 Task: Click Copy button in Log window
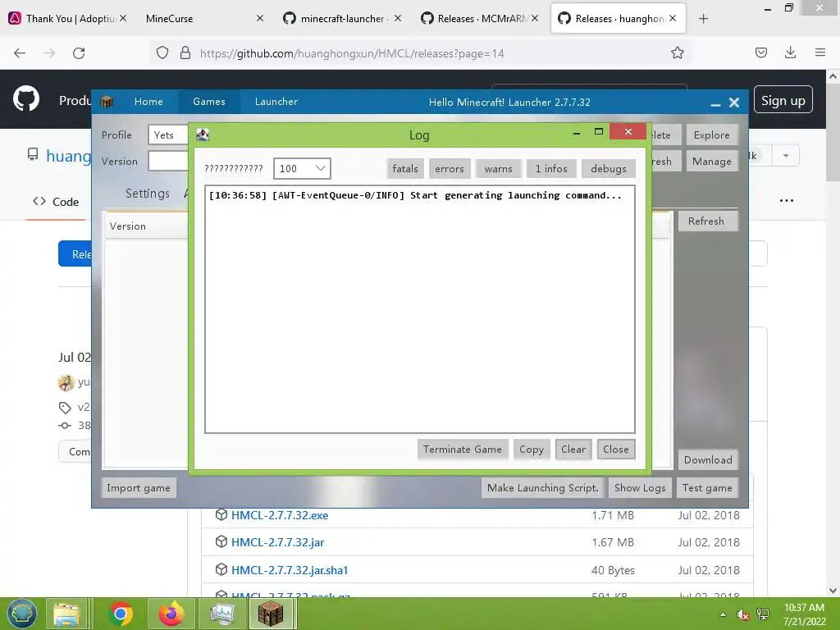(532, 450)
